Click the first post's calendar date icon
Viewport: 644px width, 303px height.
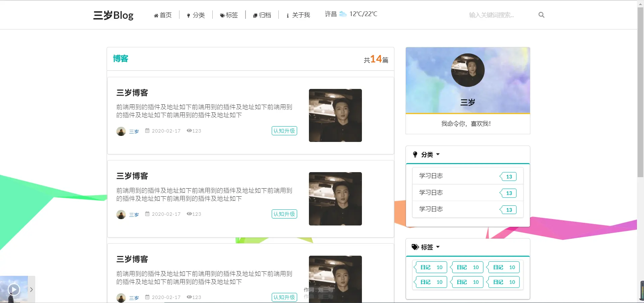[147, 131]
